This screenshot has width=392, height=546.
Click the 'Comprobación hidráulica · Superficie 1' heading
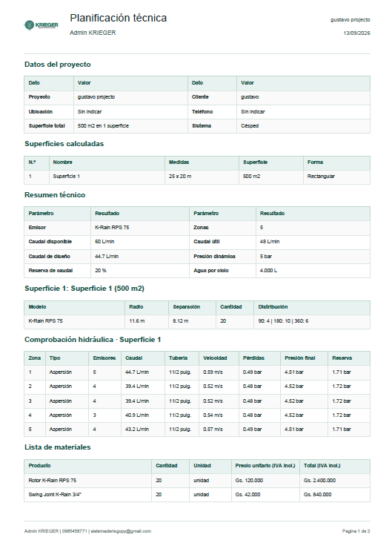93,340
